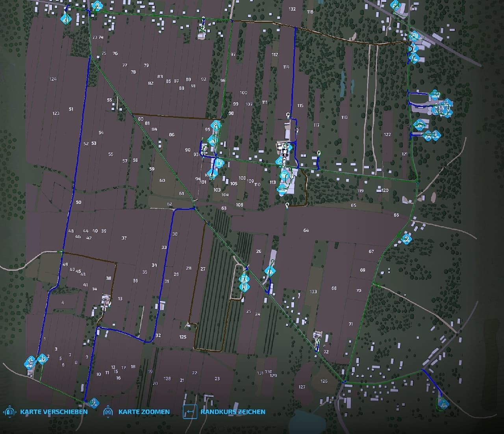Viewport: 504px width, 434px height.
Task: Click field label 114
Action: click(x=286, y=67)
